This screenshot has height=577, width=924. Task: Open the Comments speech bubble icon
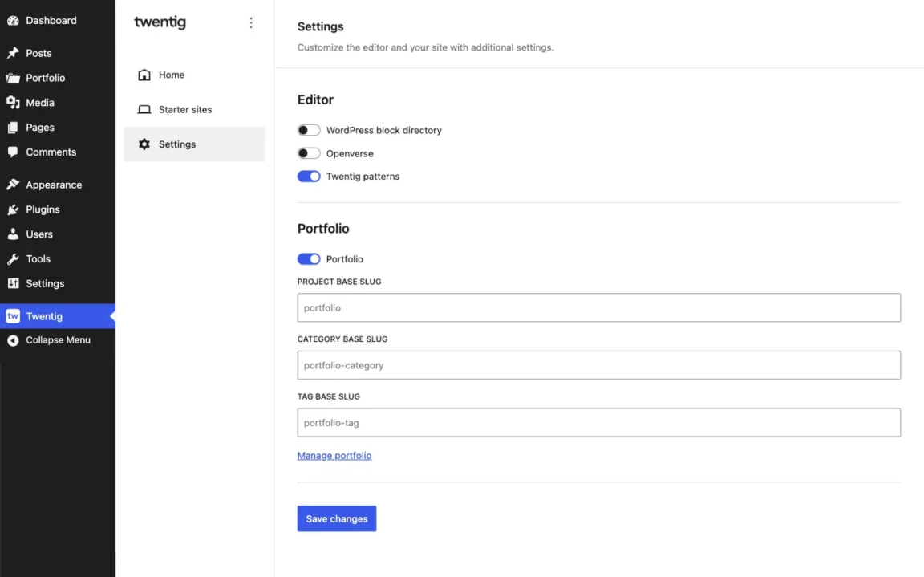pos(13,152)
